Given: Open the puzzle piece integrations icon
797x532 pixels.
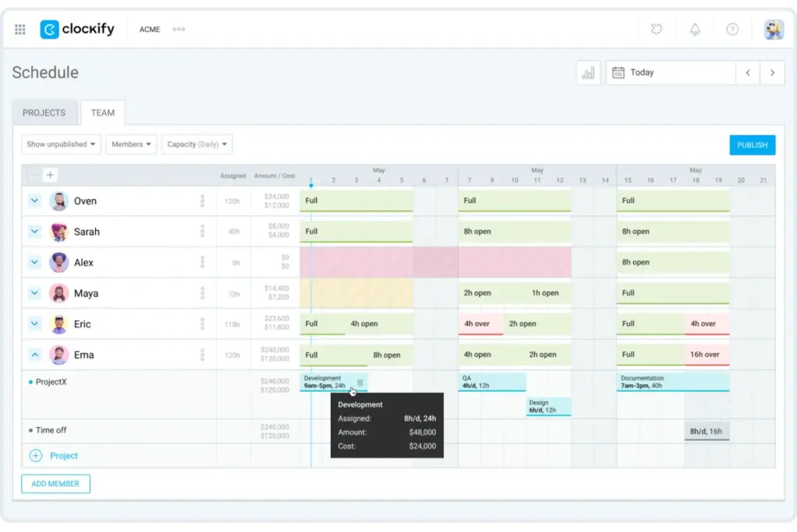Looking at the screenshot, I should (657, 30).
